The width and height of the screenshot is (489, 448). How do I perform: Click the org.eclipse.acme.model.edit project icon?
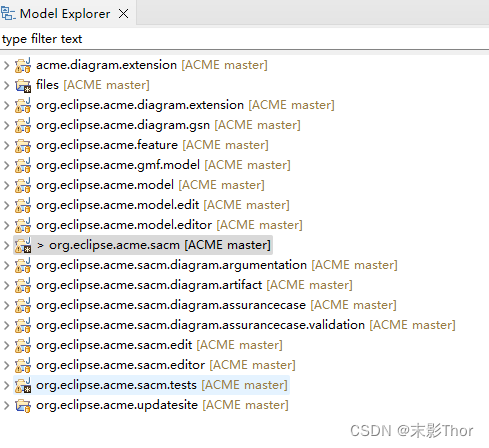(23, 205)
